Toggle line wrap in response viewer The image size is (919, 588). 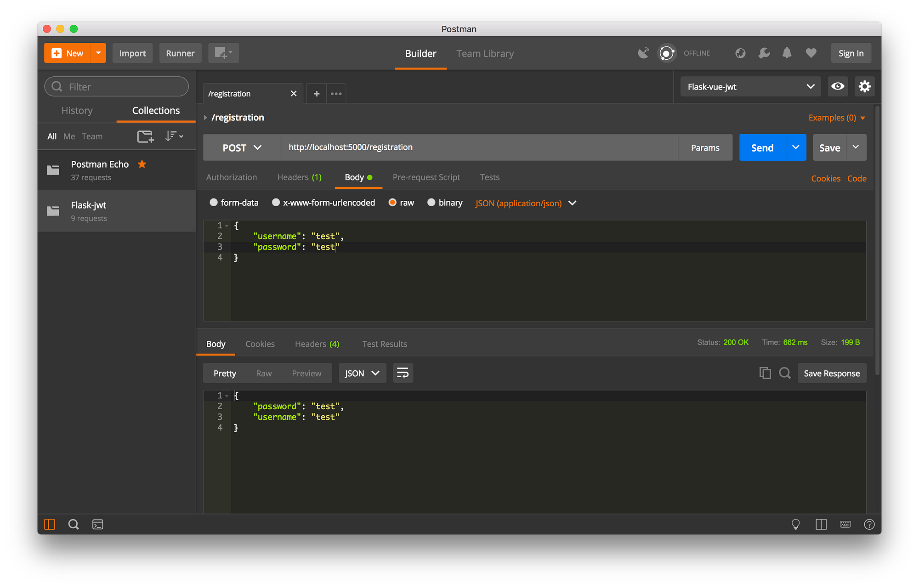point(403,373)
